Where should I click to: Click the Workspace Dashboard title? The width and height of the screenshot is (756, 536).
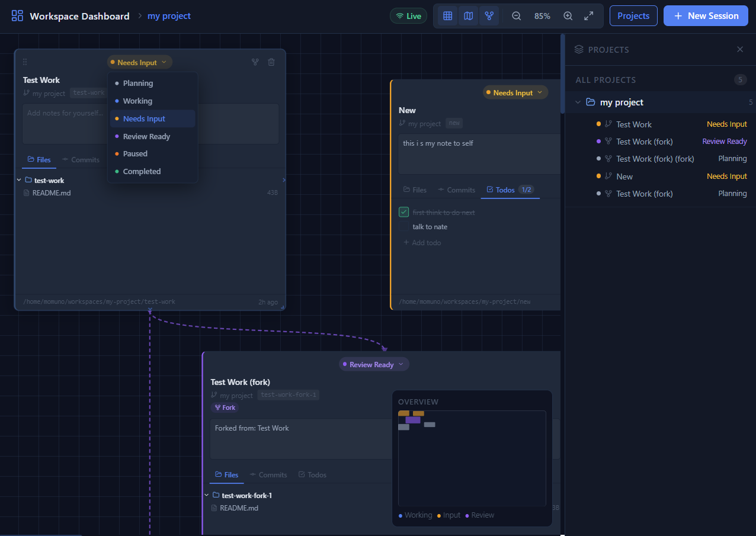[x=79, y=16]
